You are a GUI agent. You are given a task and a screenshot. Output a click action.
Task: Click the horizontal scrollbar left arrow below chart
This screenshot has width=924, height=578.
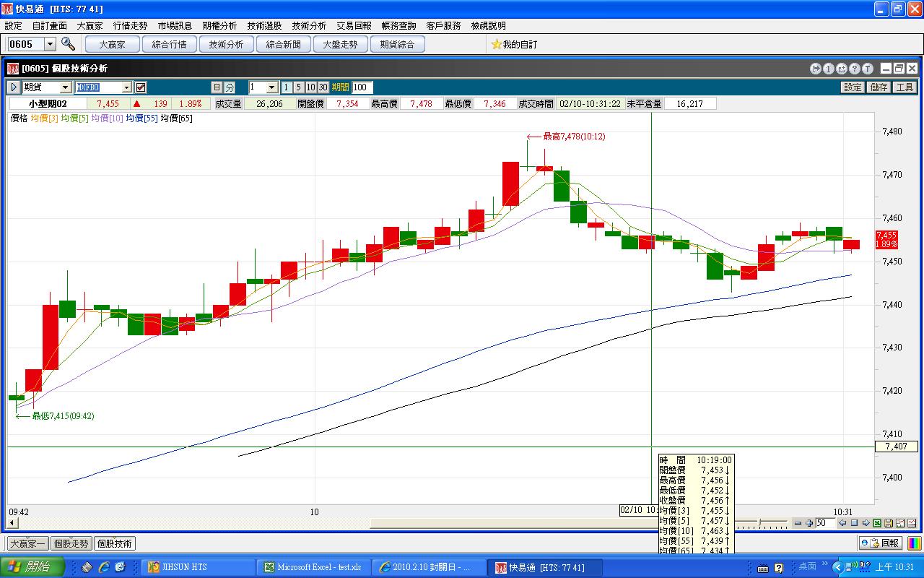(12, 523)
